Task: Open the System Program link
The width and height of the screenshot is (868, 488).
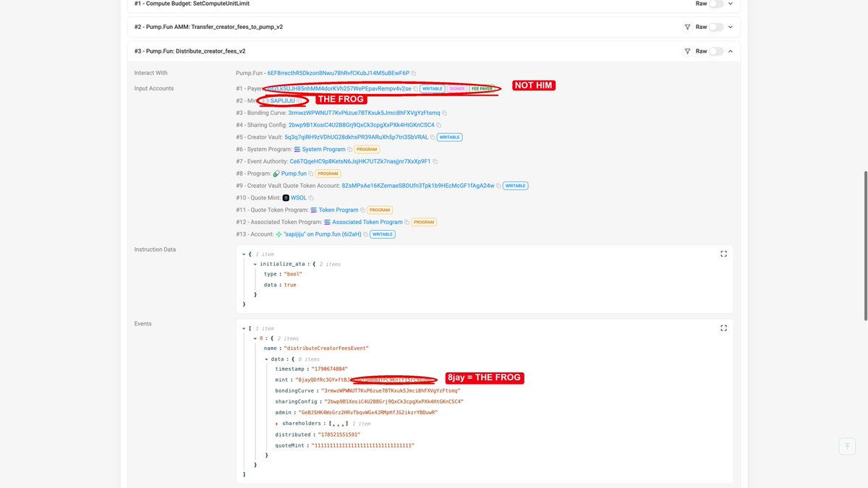Action: [x=323, y=150]
